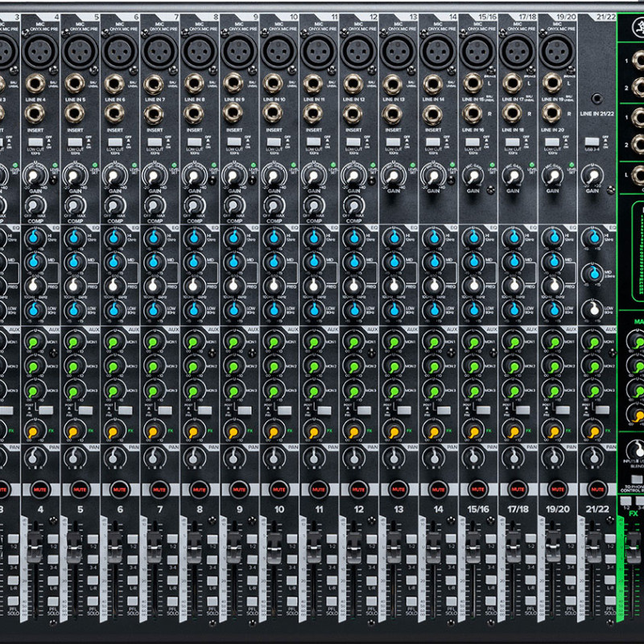This screenshot has height=644, width=644.
Task: Mute stereo channel 21/22
Action: (597, 489)
